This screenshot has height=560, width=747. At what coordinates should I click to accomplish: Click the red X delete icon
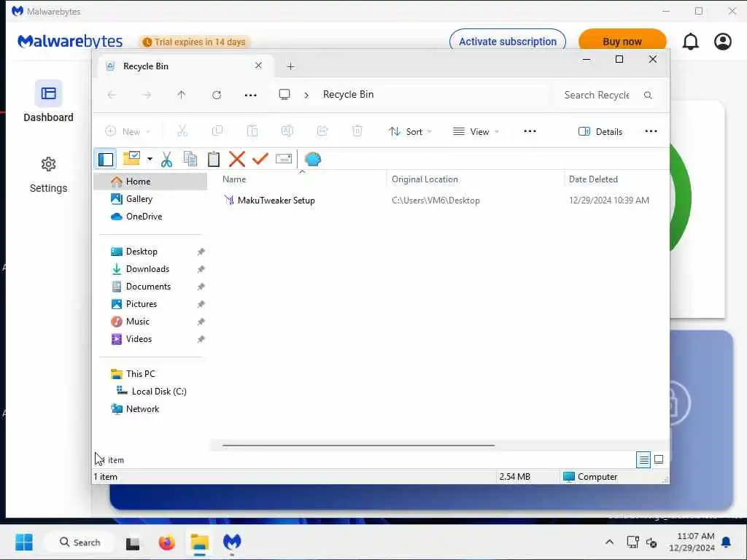pos(237,159)
